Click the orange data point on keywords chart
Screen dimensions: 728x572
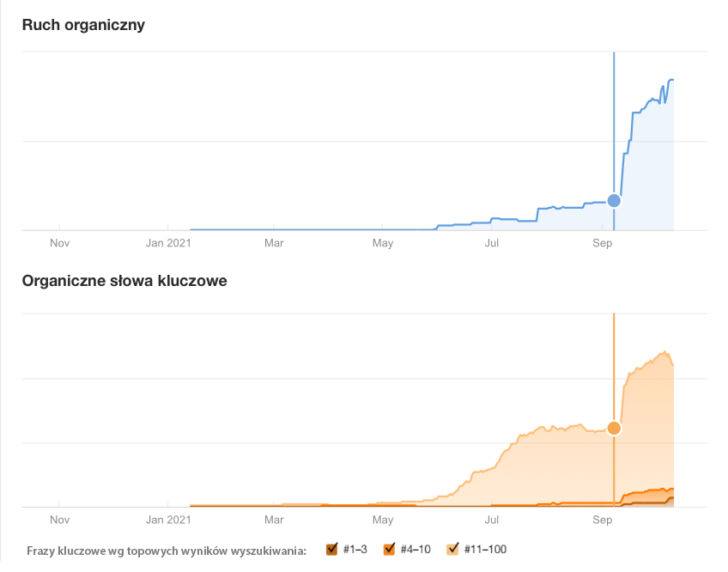click(x=614, y=428)
